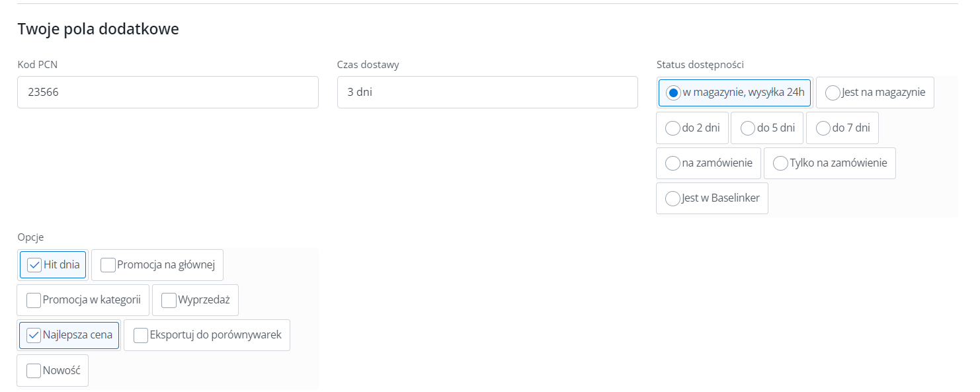The image size is (980, 392).
Task: Uncheck the "Hit dnia" checkbox
Action: click(x=34, y=265)
